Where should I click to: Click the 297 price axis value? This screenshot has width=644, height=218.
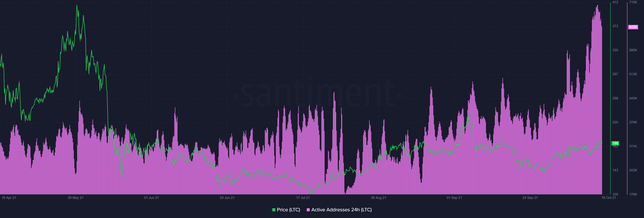[615, 74]
